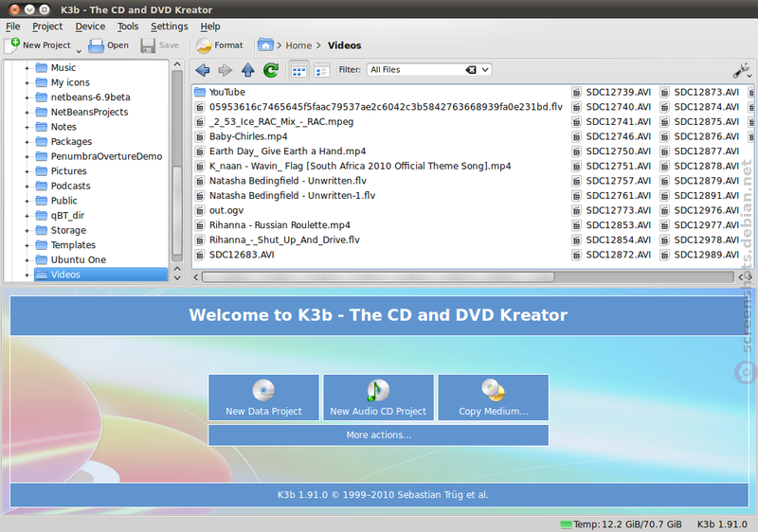Switch to short icon view mode
The width and height of the screenshot is (758, 532).
click(x=298, y=71)
